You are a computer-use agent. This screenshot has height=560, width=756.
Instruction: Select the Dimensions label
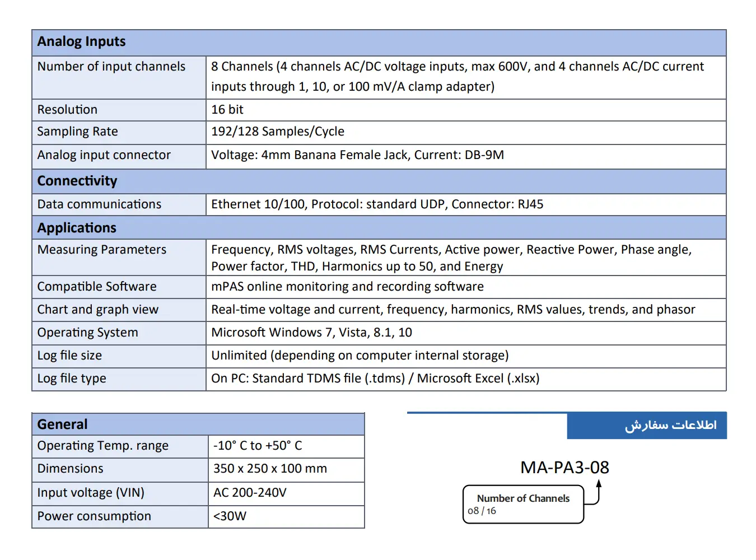(x=71, y=469)
